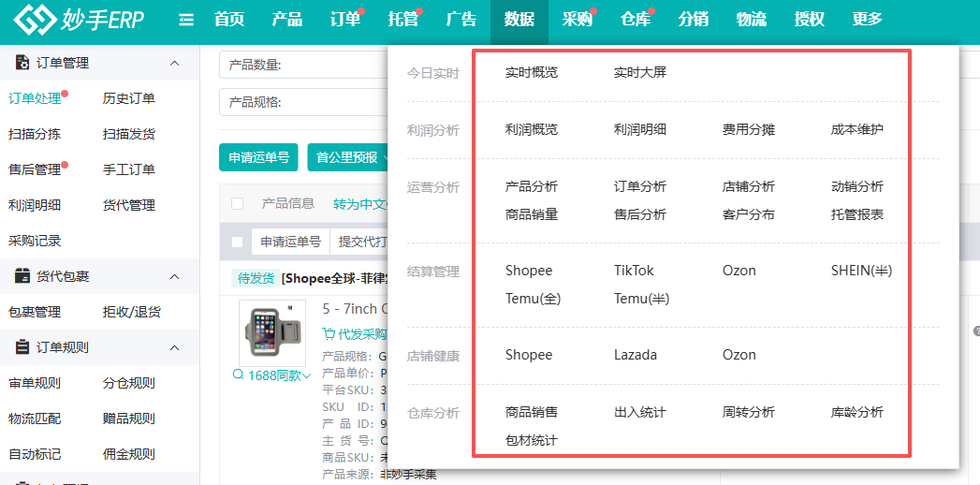
Task: Open 订单处理 in the sidebar
Action: click(x=35, y=98)
